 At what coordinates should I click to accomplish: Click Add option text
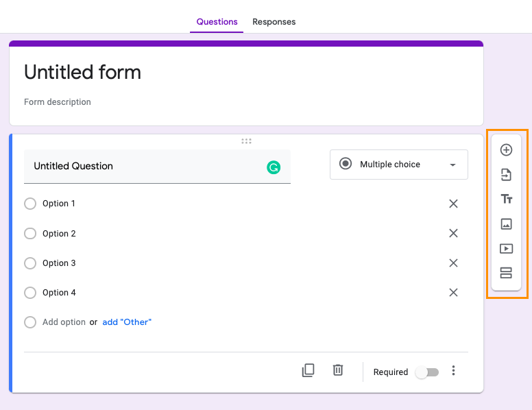(64, 322)
